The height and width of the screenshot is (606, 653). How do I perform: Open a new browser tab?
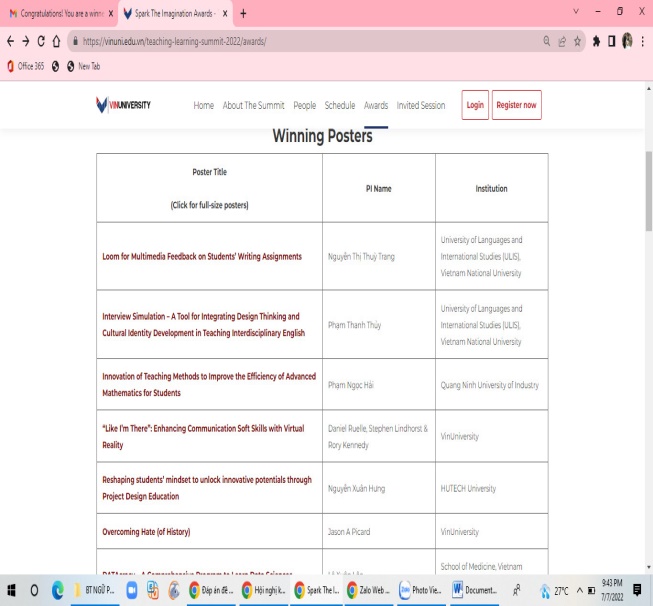coord(243,14)
